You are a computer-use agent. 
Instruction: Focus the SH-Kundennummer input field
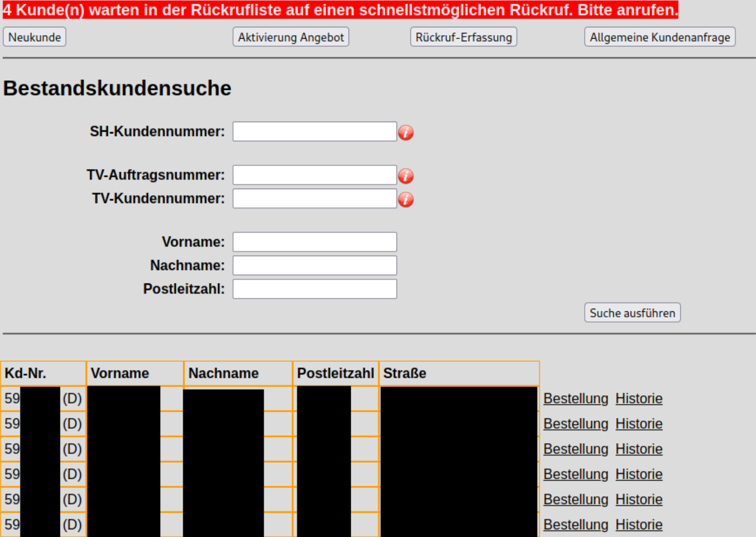click(x=315, y=131)
